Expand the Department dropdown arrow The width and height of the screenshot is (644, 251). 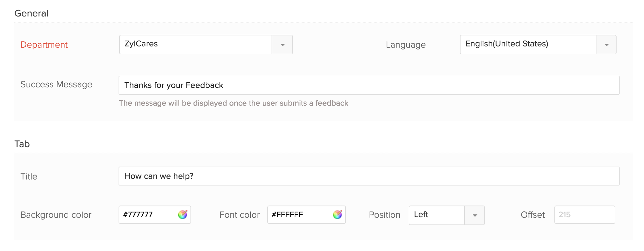[283, 45]
